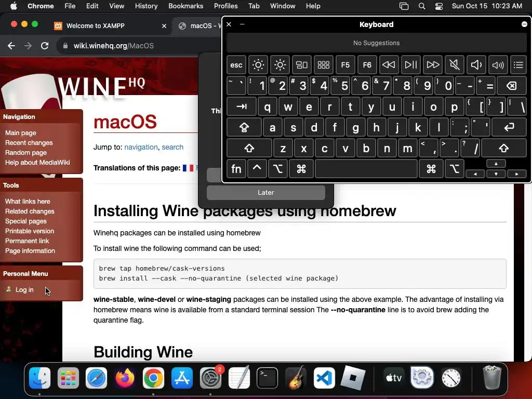Open Random page link
The height and width of the screenshot is (399, 532).
click(26, 153)
